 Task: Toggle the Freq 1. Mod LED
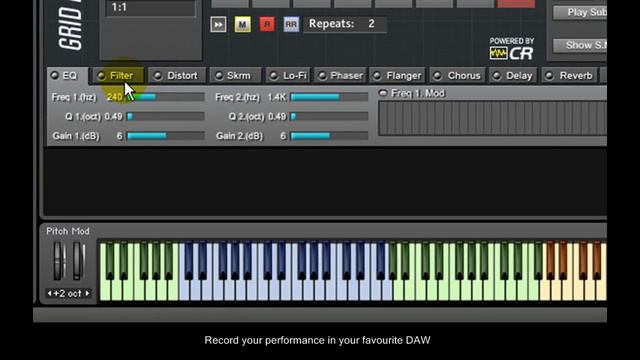click(383, 93)
